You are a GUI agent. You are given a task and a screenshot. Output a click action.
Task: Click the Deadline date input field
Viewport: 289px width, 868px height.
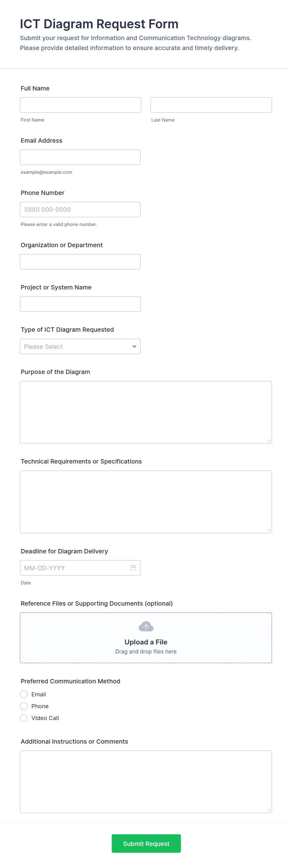point(74,568)
